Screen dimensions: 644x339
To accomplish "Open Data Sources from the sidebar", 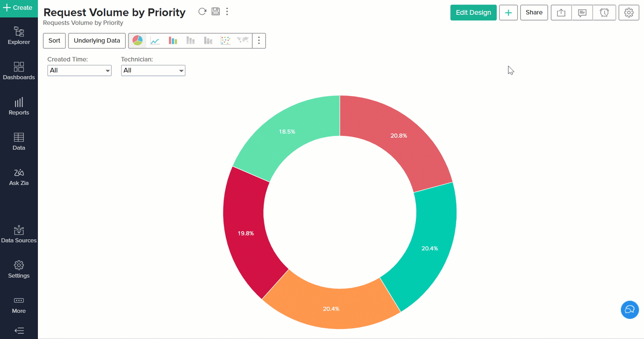I will [19, 234].
